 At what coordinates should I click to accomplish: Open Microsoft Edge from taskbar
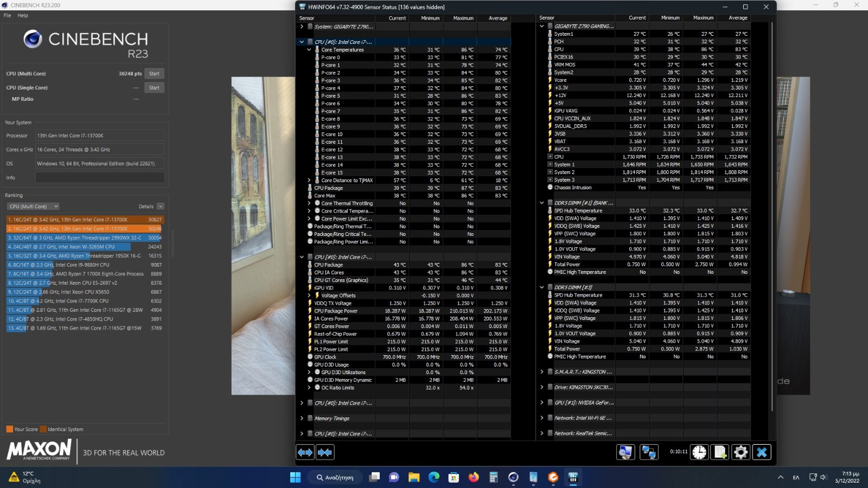click(x=434, y=477)
